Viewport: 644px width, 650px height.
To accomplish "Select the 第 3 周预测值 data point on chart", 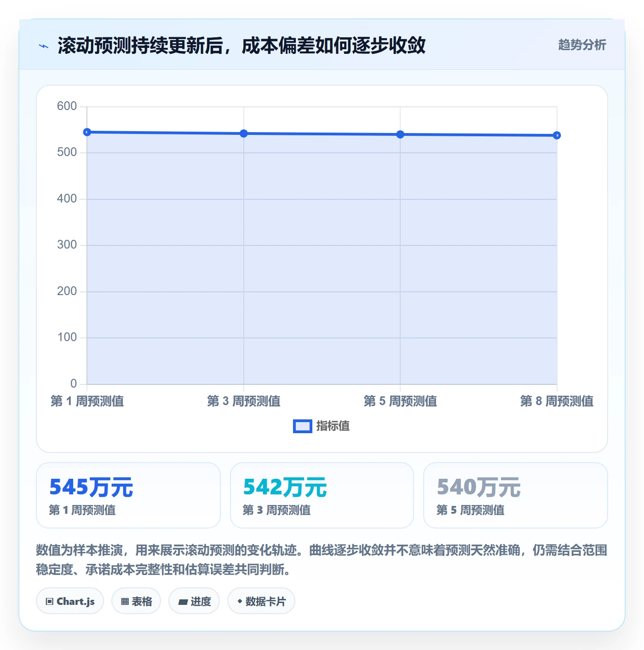I will 244,133.
